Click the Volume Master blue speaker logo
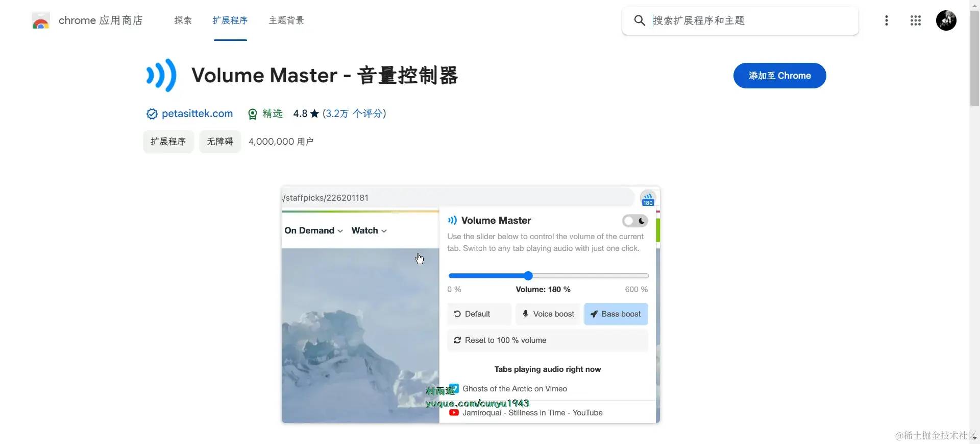 pyautogui.click(x=161, y=75)
